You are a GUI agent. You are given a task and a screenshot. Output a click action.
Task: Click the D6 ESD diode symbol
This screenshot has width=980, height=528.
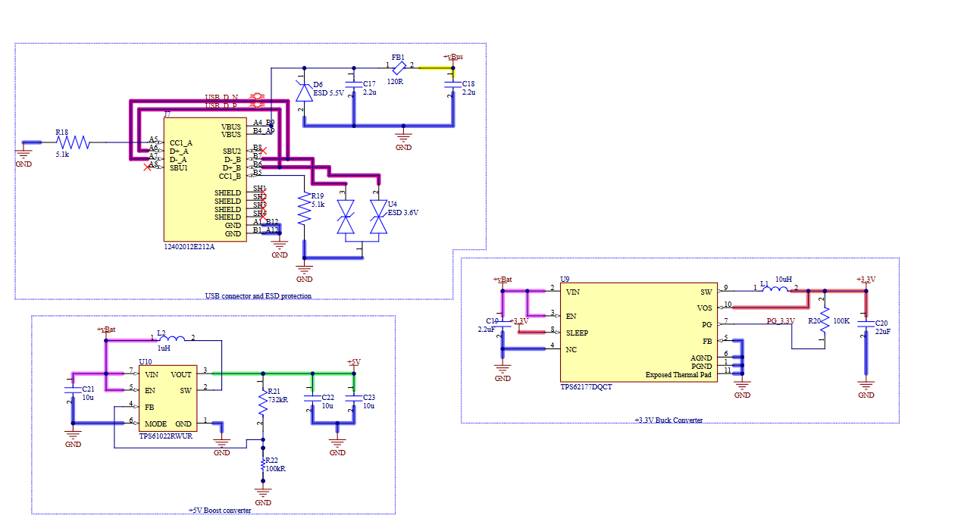304,92
